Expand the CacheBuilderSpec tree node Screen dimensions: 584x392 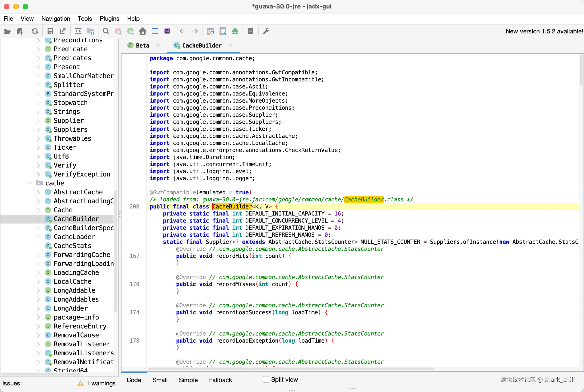tap(38, 228)
